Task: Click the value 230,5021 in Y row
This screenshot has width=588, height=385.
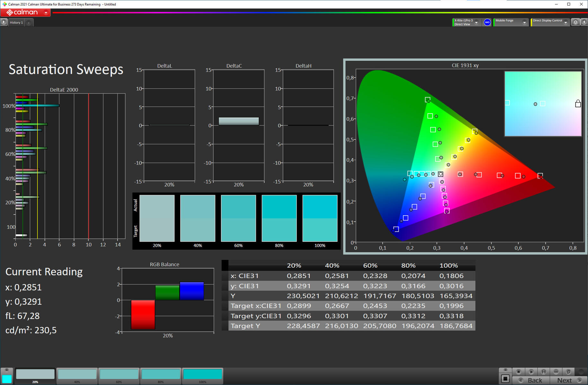Action: pyautogui.click(x=303, y=296)
